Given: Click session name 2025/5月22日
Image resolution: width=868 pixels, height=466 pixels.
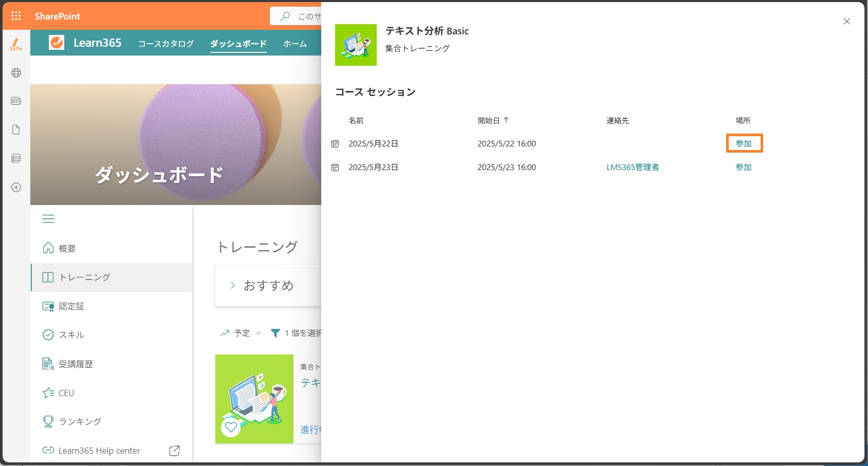Looking at the screenshot, I should 374,144.
